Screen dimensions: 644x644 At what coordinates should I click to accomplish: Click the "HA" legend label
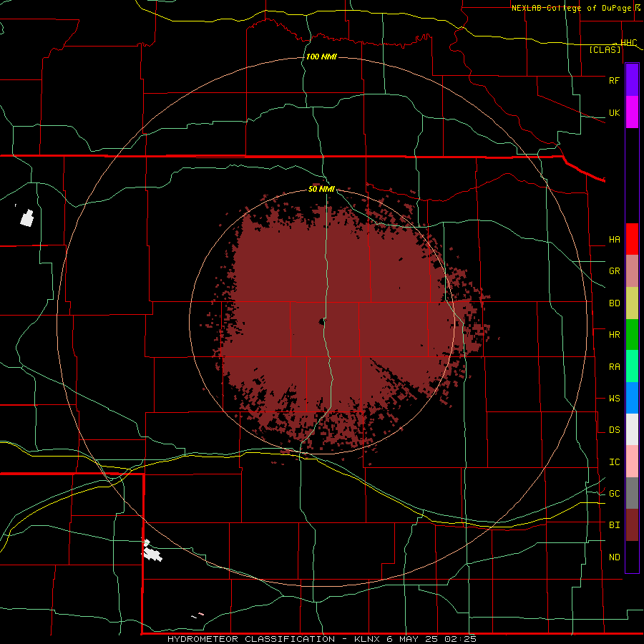614,240
